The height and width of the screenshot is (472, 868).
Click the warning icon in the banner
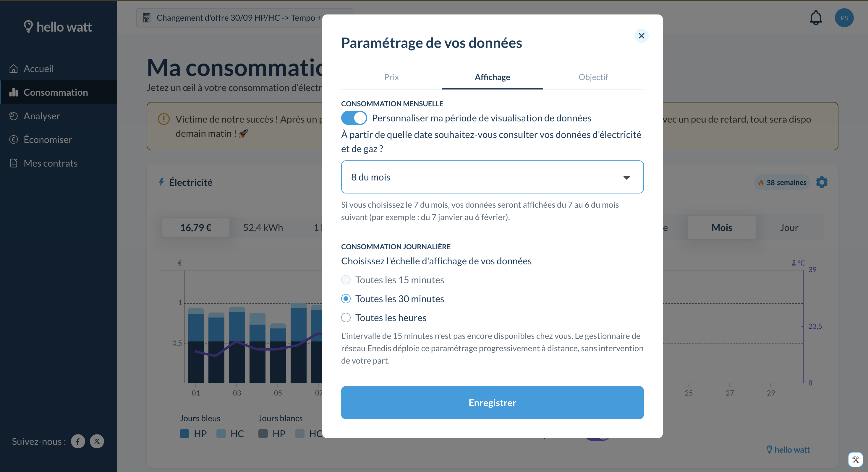tap(164, 119)
